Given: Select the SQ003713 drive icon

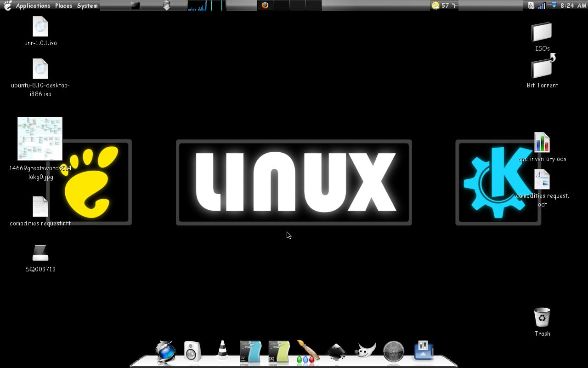Looking at the screenshot, I should 40,253.
